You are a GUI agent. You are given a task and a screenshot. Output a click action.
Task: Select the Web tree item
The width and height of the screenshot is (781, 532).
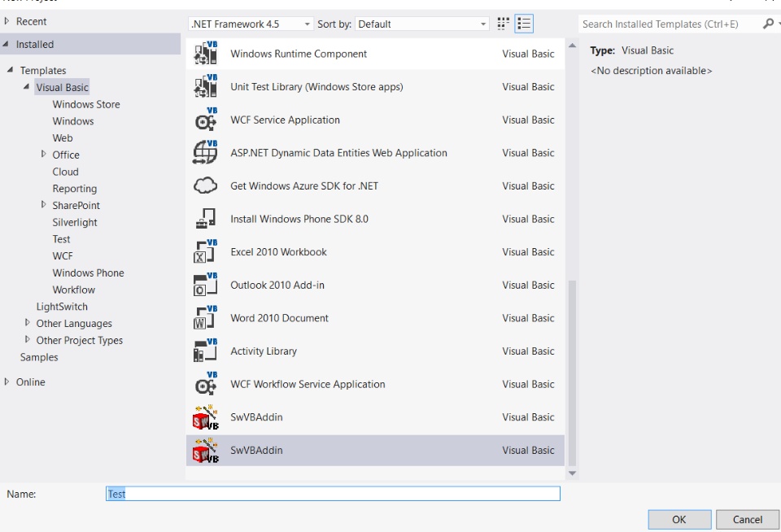coord(63,138)
